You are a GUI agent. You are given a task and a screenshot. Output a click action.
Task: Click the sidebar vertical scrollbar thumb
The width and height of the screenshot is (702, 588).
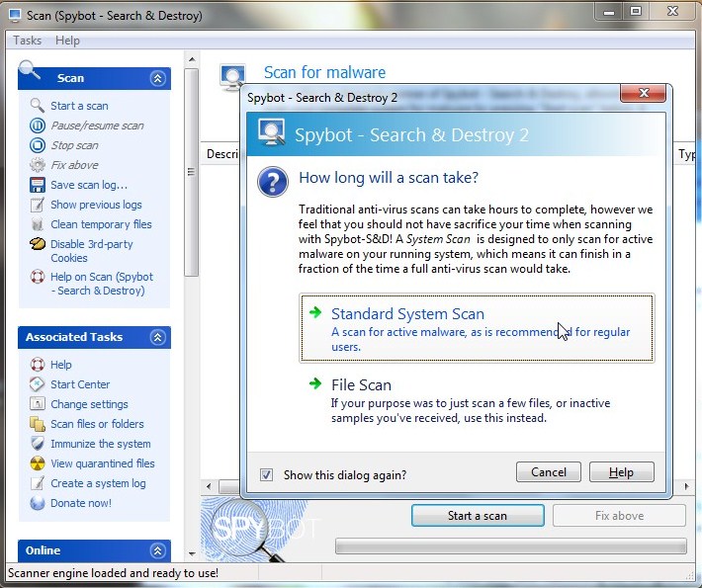pyautogui.click(x=192, y=172)
